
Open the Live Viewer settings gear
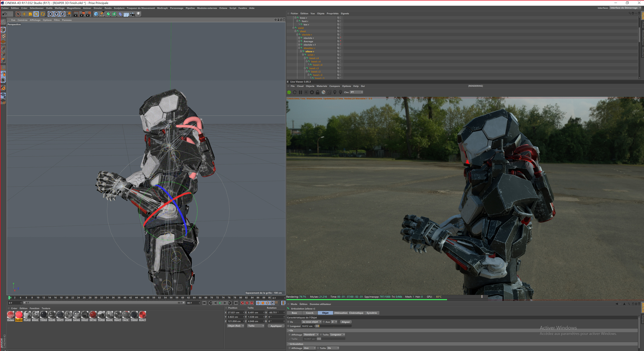312,92
